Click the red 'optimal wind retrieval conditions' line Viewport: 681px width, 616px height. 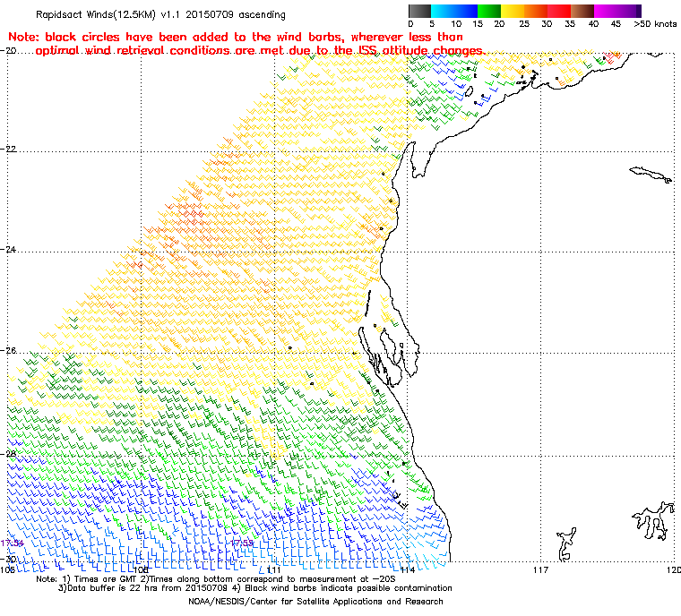click(x=259, y=51)
